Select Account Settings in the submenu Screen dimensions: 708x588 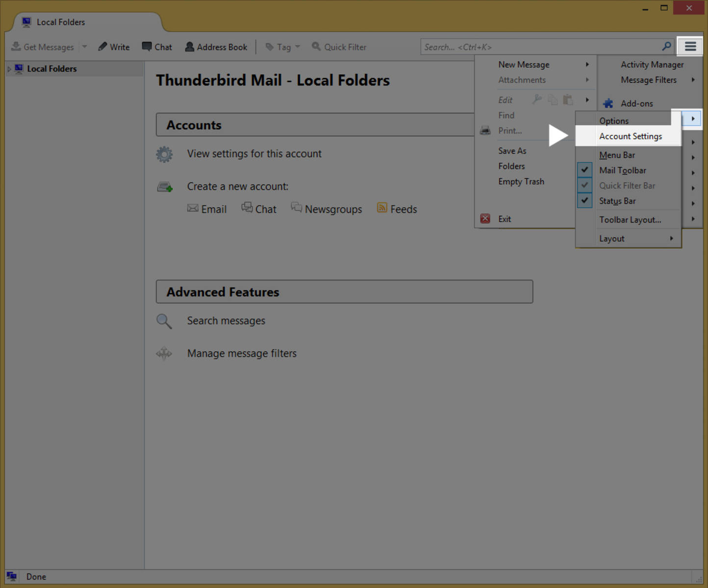tap(629, 136)
